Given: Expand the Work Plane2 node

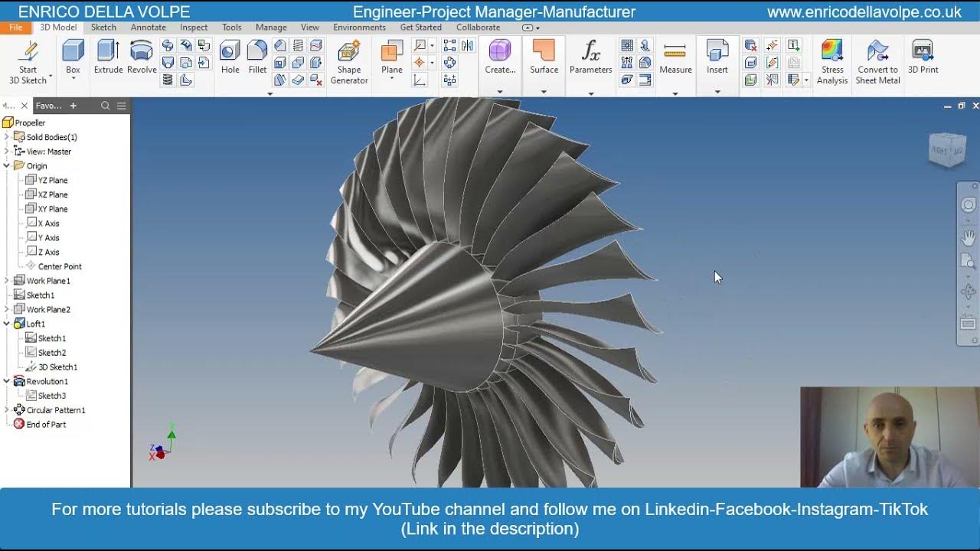Looking at the screenshot, I should 7,310.
